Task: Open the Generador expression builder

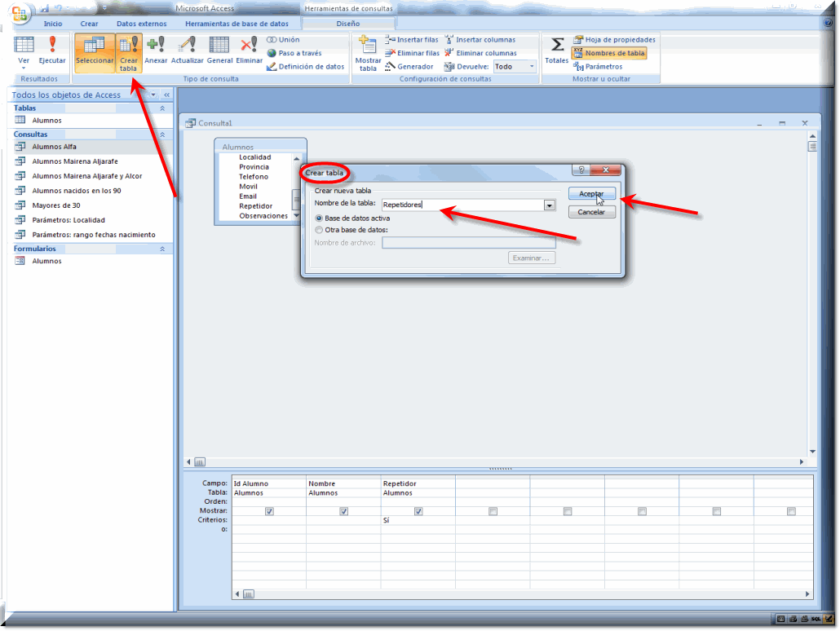Action: click(409, 66)
